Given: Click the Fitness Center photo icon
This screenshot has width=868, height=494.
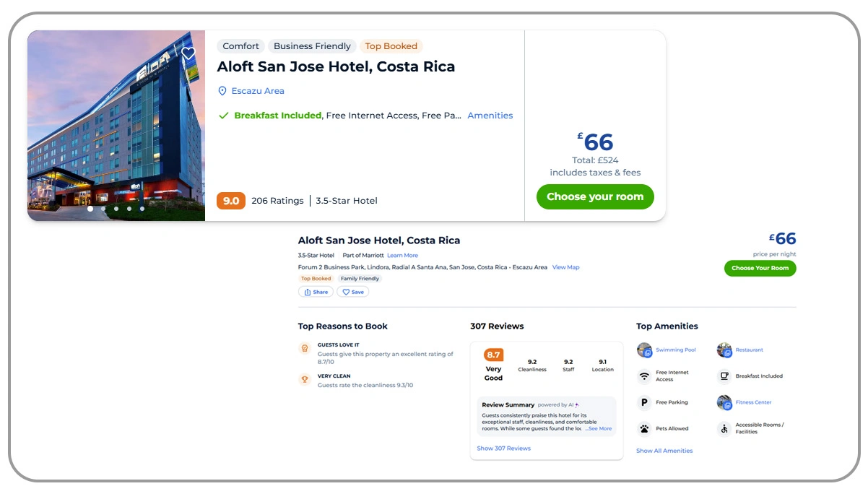Looking at the screenshot, I should point(724,402).
